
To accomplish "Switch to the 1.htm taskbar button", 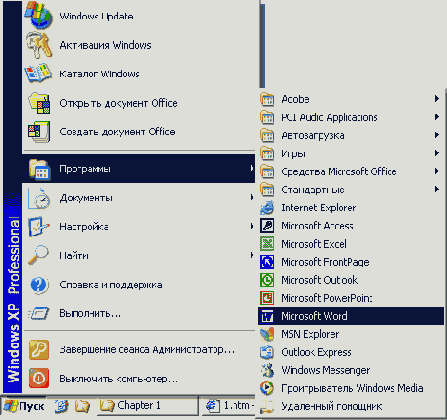I will click(x=228, y=406).
